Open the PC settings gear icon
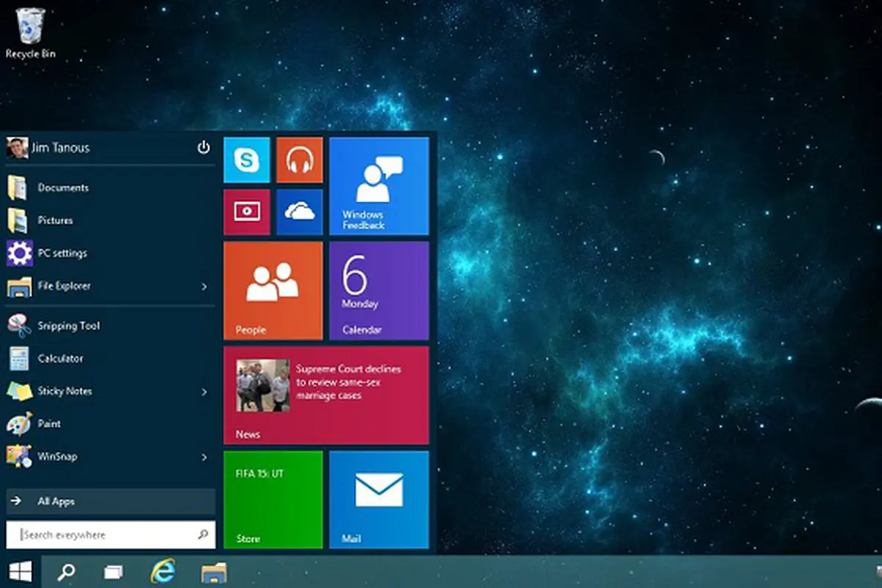Viewport: 882px width, 588px height. 19,253
